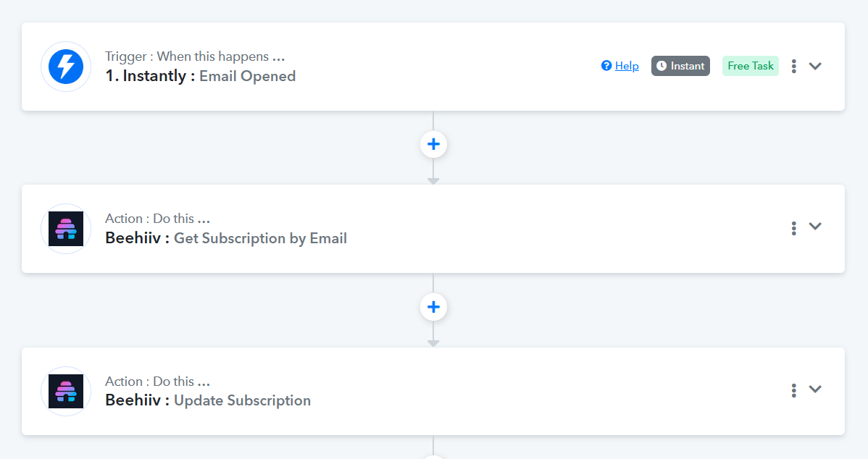Click the blue question mark Help icon
This screenshot has height=459, width=868.
[606, 66]
